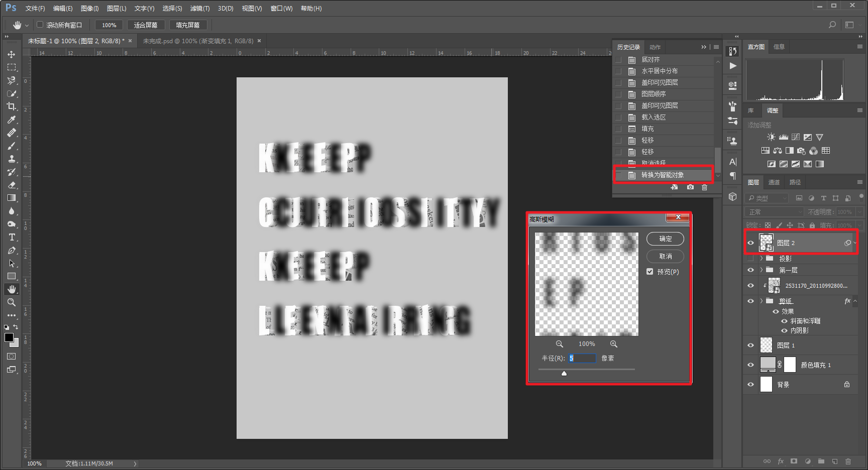868x470 pixels.
Task: Zoom out in Gaussian Blur preview
Action: tap(559, 344)
